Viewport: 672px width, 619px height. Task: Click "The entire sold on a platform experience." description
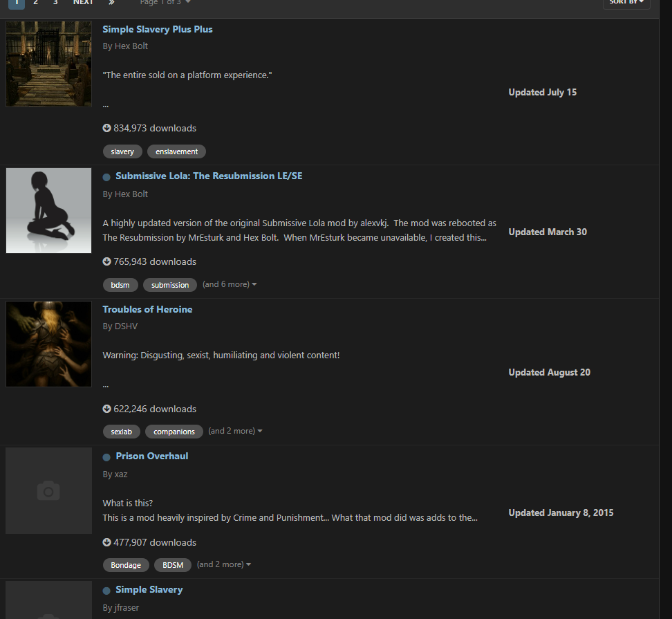pyautogui.click(x=187, y=75)
